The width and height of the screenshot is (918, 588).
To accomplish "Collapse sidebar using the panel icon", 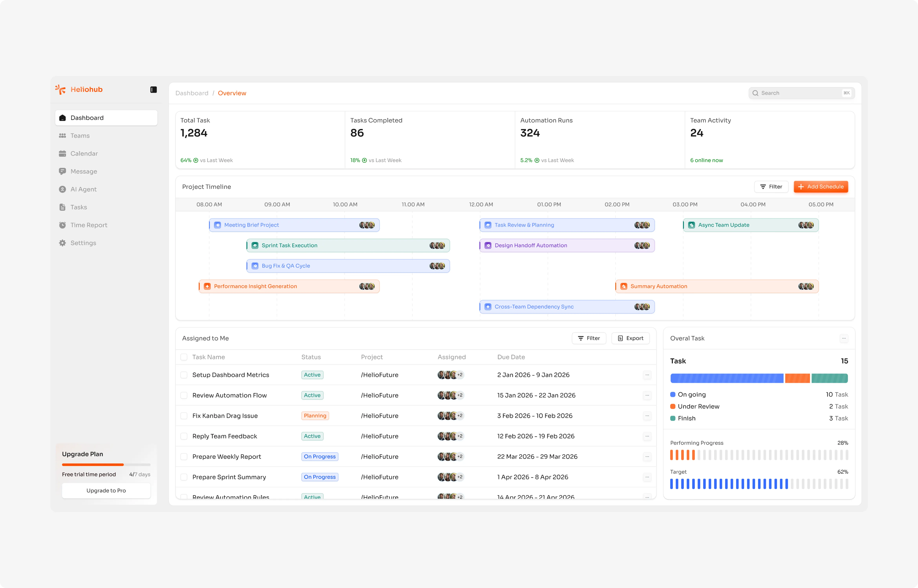I will click(154, 90).
